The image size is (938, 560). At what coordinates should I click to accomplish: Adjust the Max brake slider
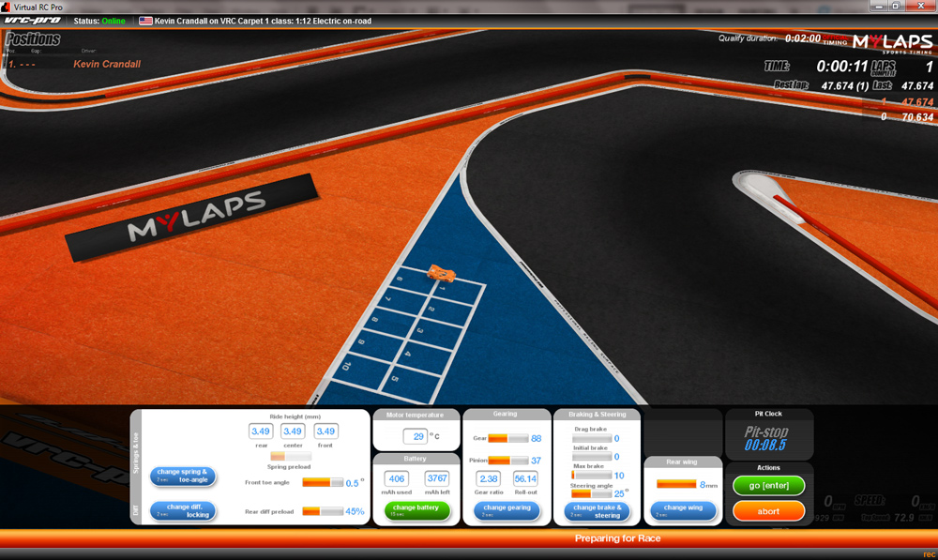click(x=592, y=475)
